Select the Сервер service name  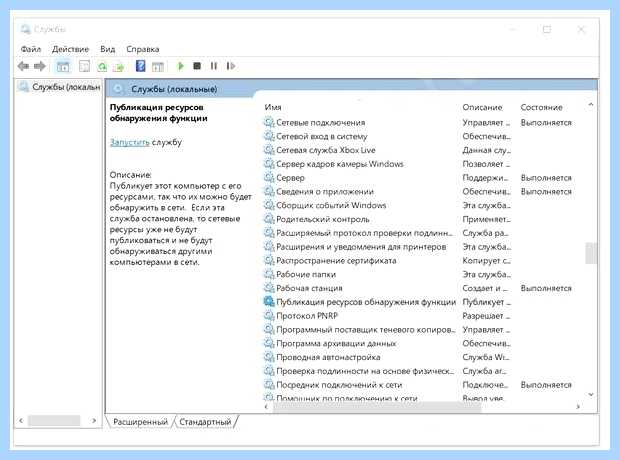[x=291, y=178]
